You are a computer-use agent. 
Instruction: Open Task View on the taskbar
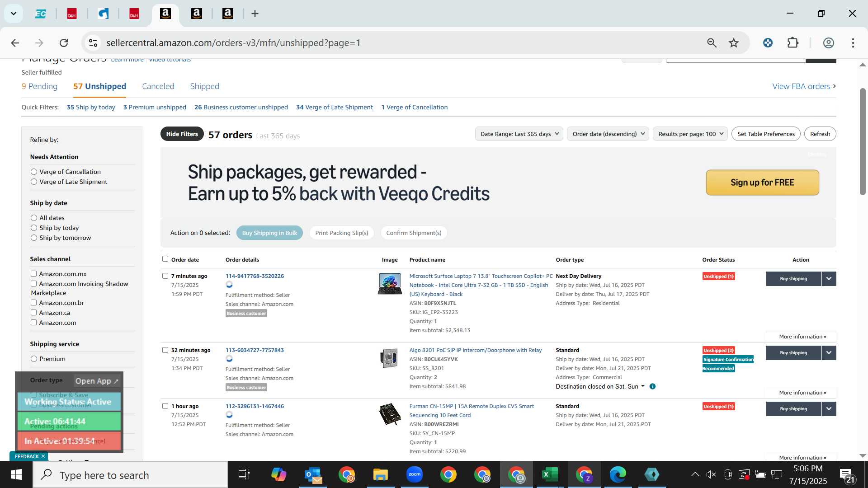pyautogui.click(x=244, y=475)
